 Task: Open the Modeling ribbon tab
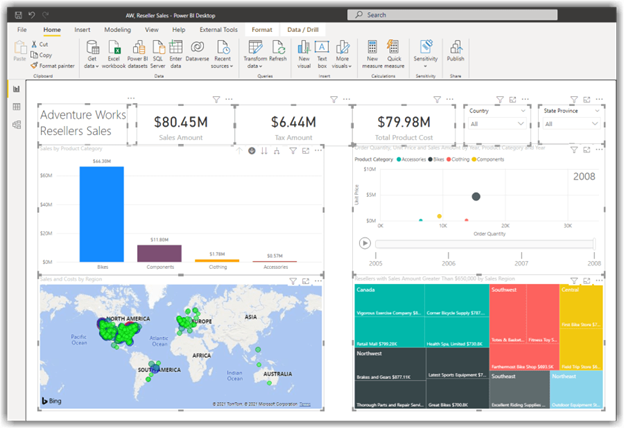(x=117, y=30)
